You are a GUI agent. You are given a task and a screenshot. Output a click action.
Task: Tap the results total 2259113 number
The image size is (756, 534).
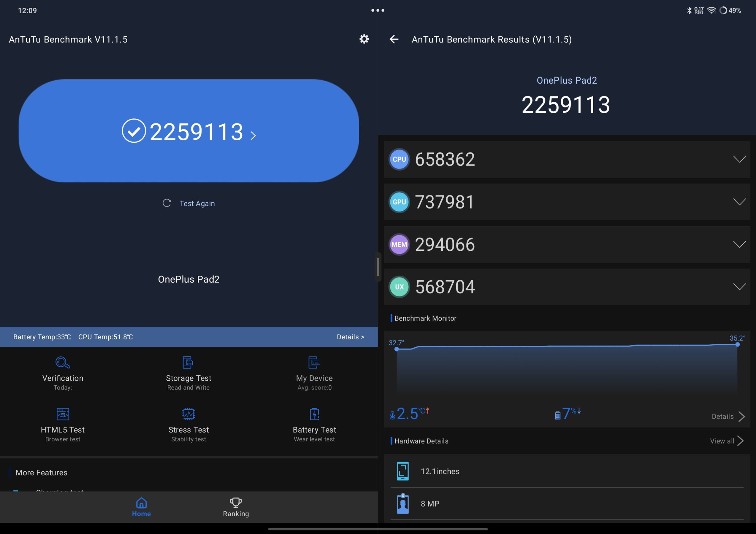(x=566, y=105)
